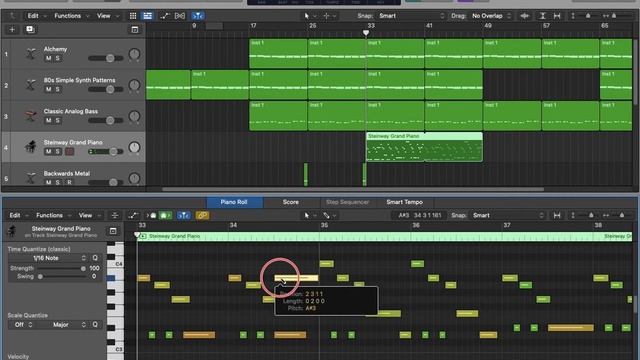Open the Drag mode No Overlap dropdown
640x360 pixels.
pyautogui.click(x=491, y=16)
